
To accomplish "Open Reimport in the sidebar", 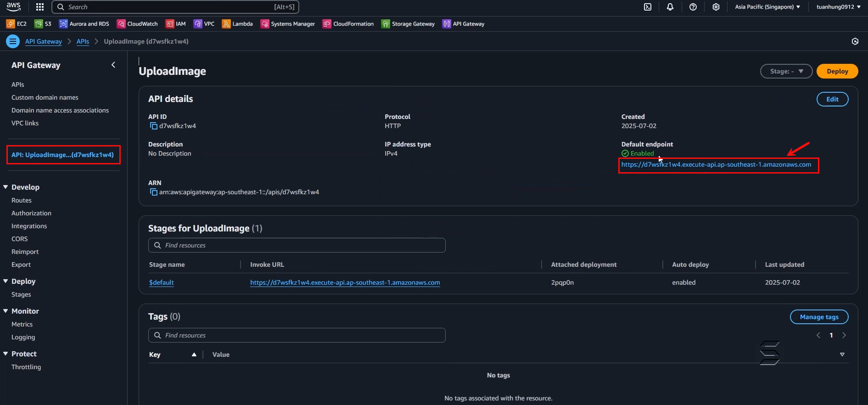I will tap(25, 252).
